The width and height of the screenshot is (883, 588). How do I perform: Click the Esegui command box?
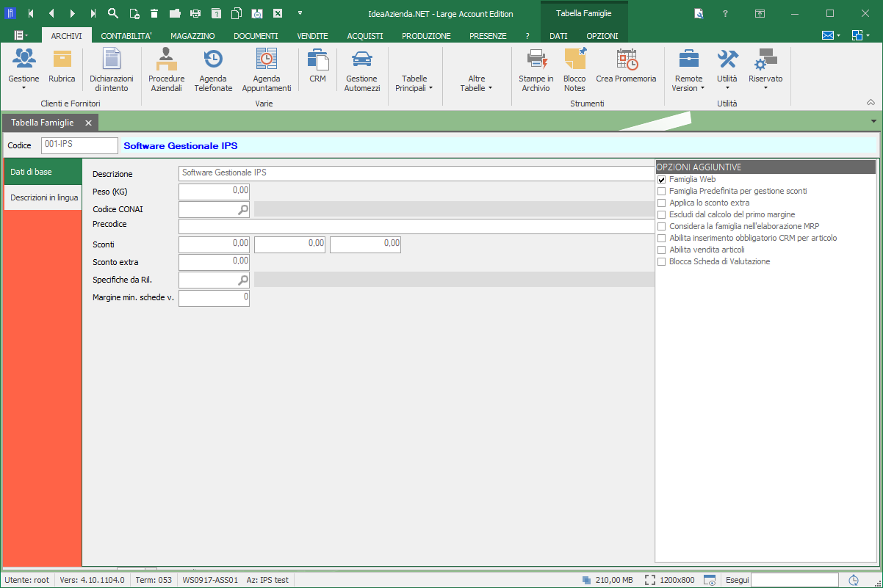pyautogui.click(x=794, y=580)
